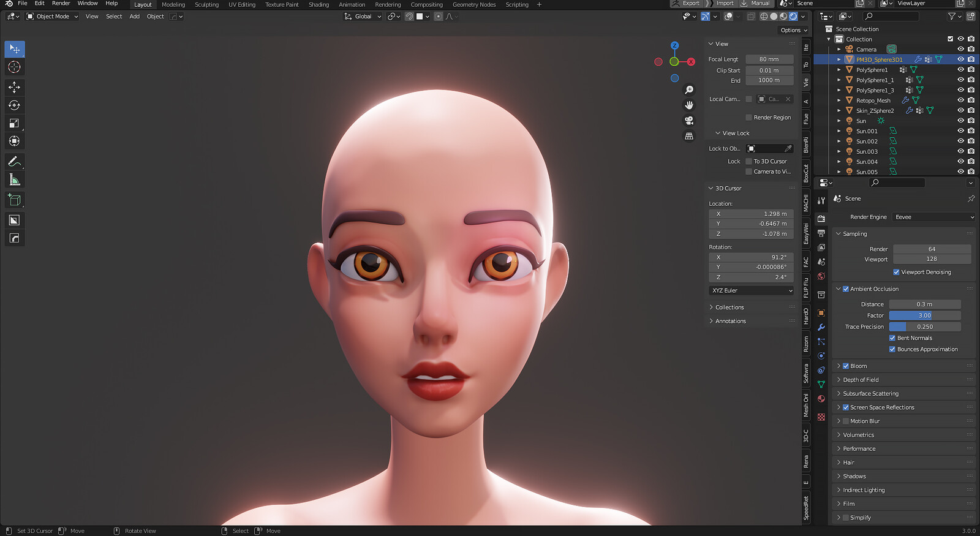Switch to the Shading workspace tab
Screen dimensions: 980x536
click(x=318, y=5)
